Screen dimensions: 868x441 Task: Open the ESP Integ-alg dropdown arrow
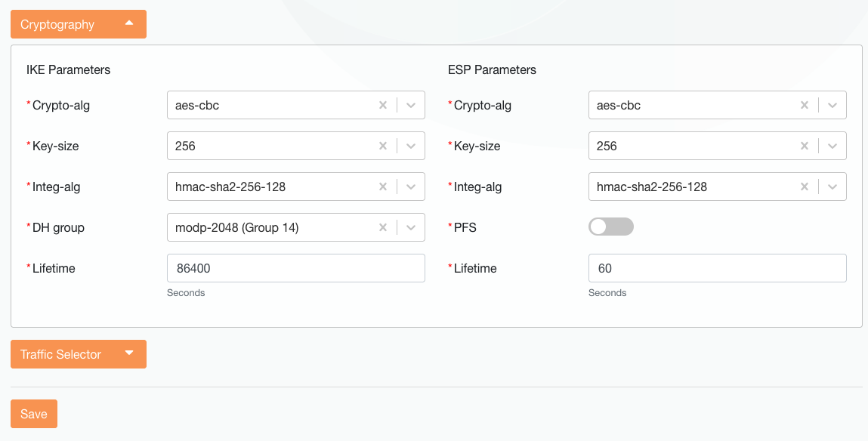pos(832,187)
